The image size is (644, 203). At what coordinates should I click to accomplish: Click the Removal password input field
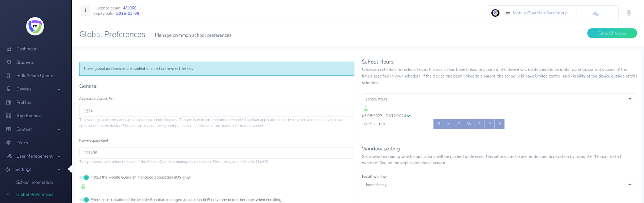[x=216, y=153]
